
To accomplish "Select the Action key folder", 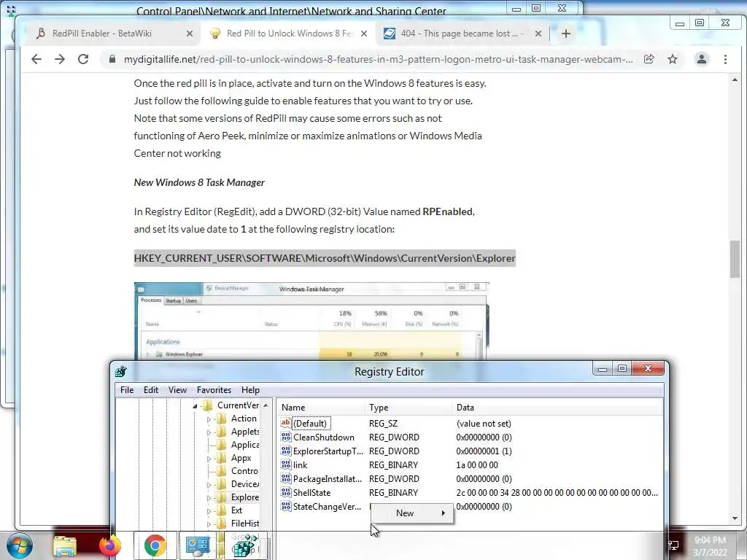I will point(244,419).
